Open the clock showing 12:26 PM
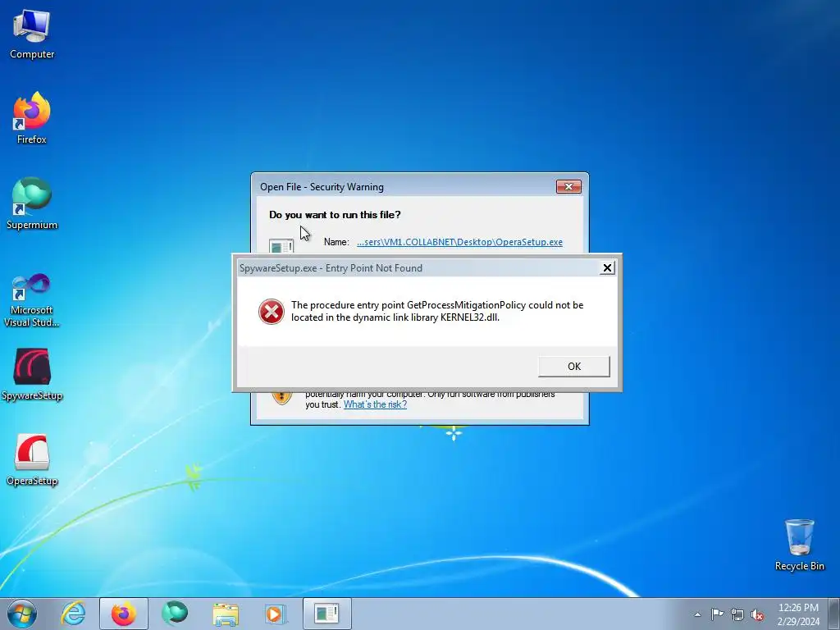Image resolution: width=840 pixels, height=630 pixels. click(798, 614)
